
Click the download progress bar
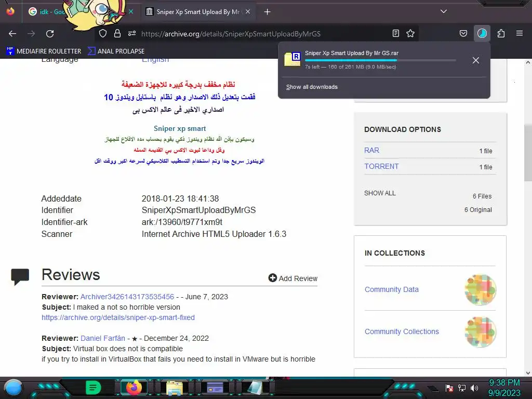pyautogui.click(x=380, y=60)
